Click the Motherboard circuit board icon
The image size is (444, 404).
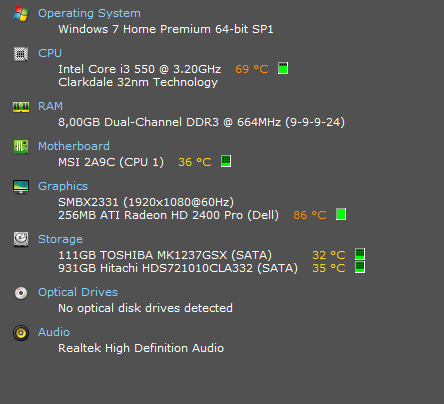click(21, 147)
